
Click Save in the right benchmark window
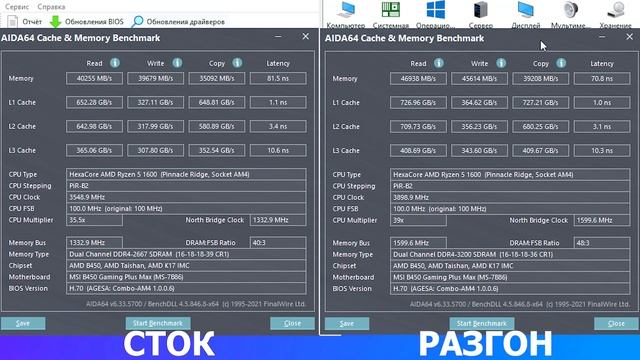tap(347, 324)
